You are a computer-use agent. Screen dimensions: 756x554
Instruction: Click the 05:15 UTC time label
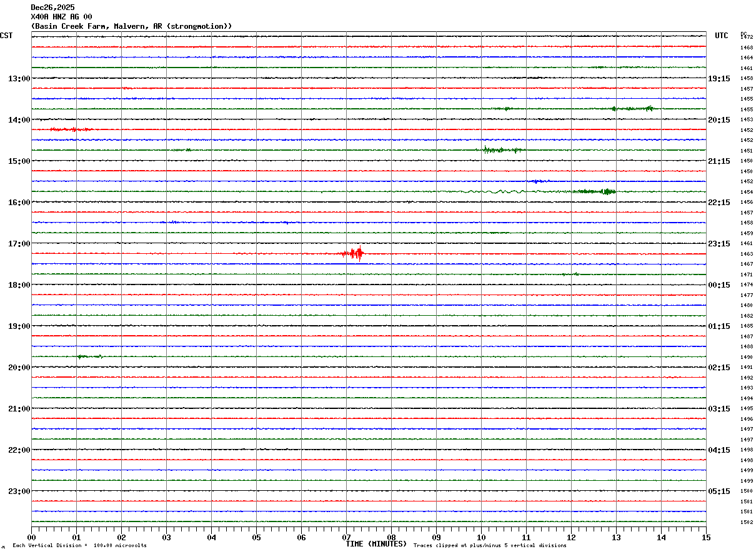tap(719, 491)
